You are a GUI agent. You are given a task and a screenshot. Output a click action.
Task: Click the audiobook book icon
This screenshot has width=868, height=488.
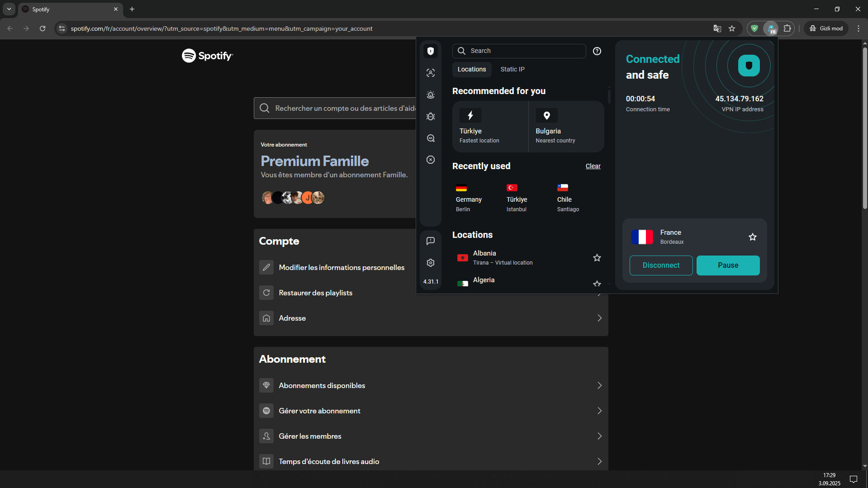coord(266,461)
